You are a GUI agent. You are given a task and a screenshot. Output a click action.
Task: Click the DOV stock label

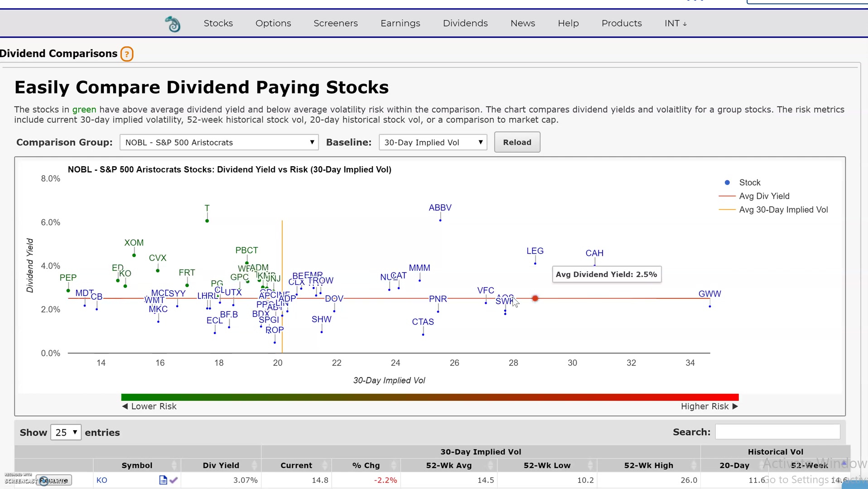[x=334, y=298]
